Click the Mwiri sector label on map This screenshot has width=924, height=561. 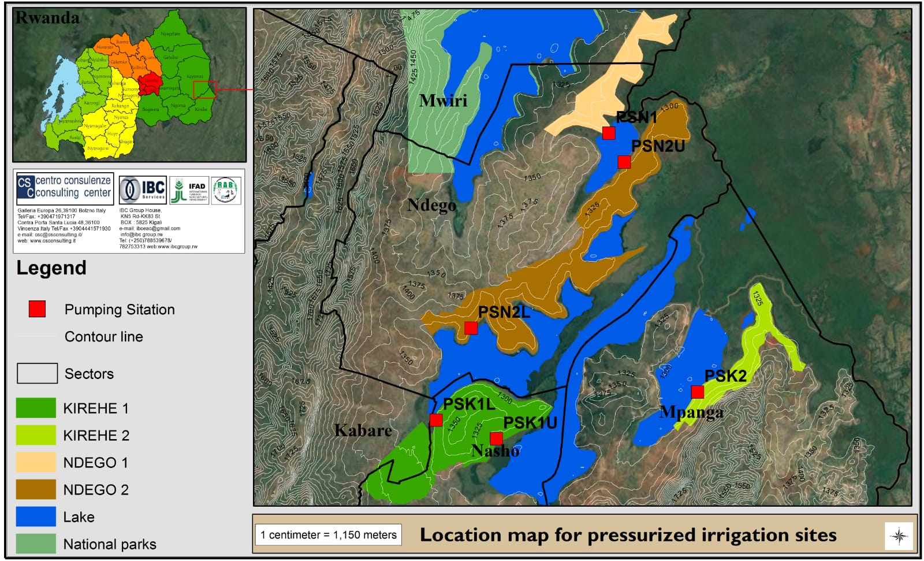pyautogui.click(x=443, y=101)
